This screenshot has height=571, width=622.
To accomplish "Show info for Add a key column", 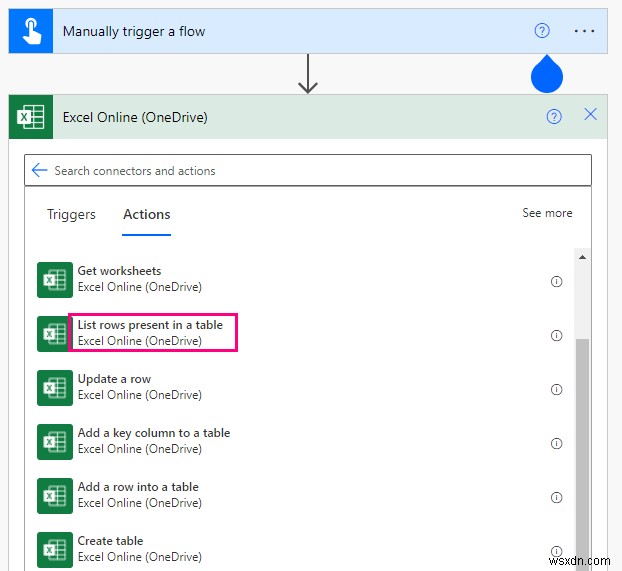I will (556, 443).
